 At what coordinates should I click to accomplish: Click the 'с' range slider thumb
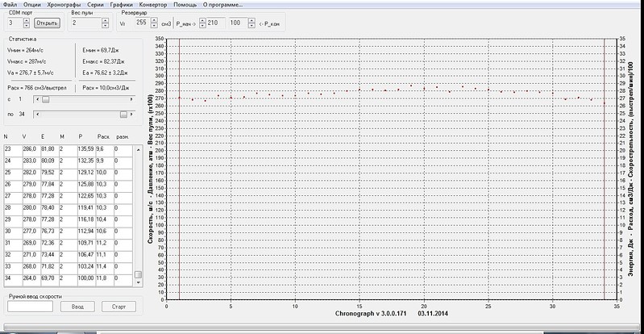45,98
